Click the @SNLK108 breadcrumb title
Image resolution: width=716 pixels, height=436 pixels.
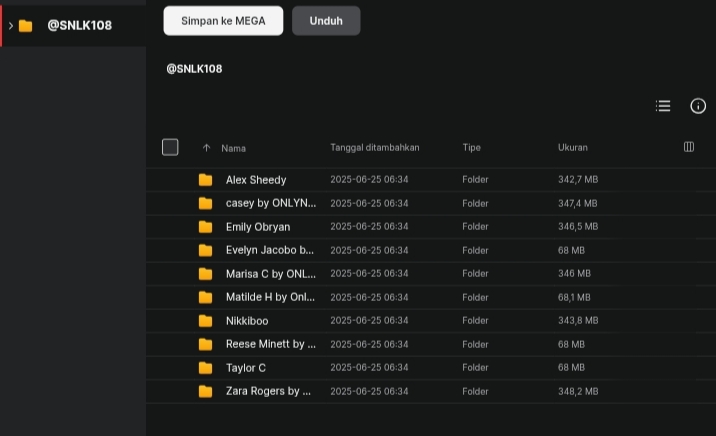pos(194,69)
